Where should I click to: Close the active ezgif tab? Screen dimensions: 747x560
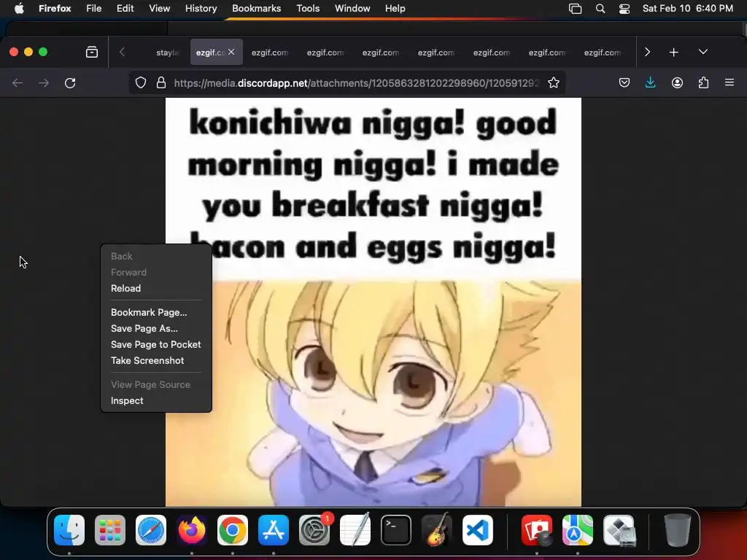coord(231,52)
